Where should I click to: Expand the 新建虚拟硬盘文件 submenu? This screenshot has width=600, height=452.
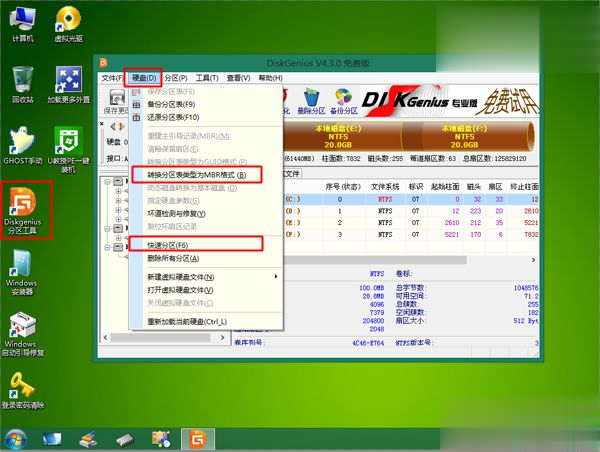tap(207, 277)
